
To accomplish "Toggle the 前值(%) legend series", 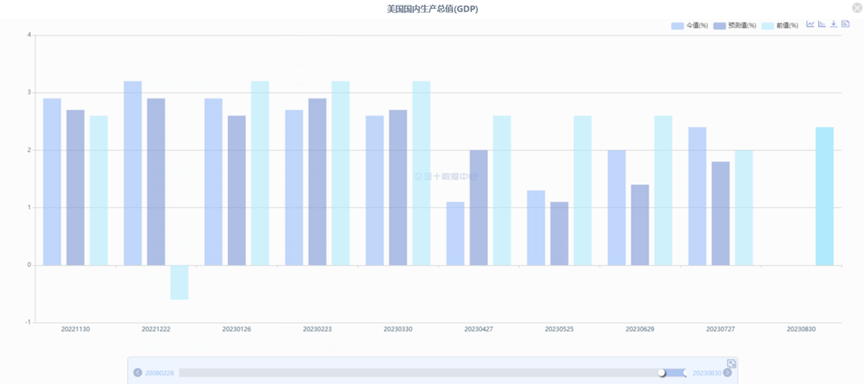I will click(x=780, y=26).
